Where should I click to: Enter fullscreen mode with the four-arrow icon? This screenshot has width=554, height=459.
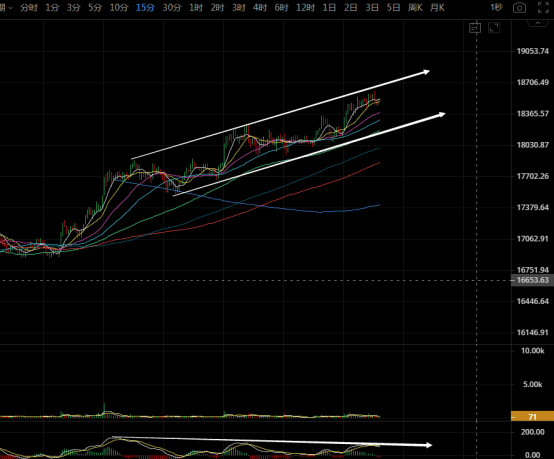pos(543,7)
